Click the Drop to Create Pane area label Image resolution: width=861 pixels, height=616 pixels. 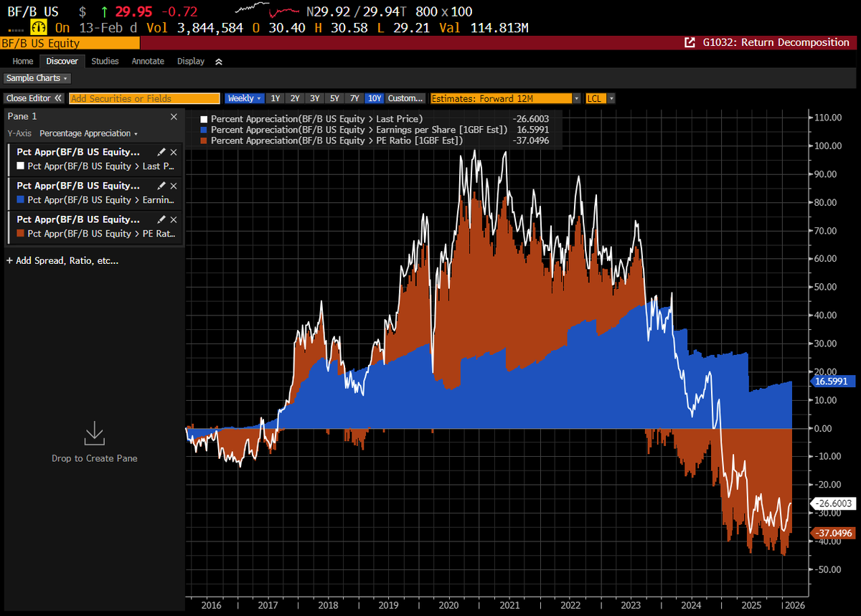pos(95,458)
